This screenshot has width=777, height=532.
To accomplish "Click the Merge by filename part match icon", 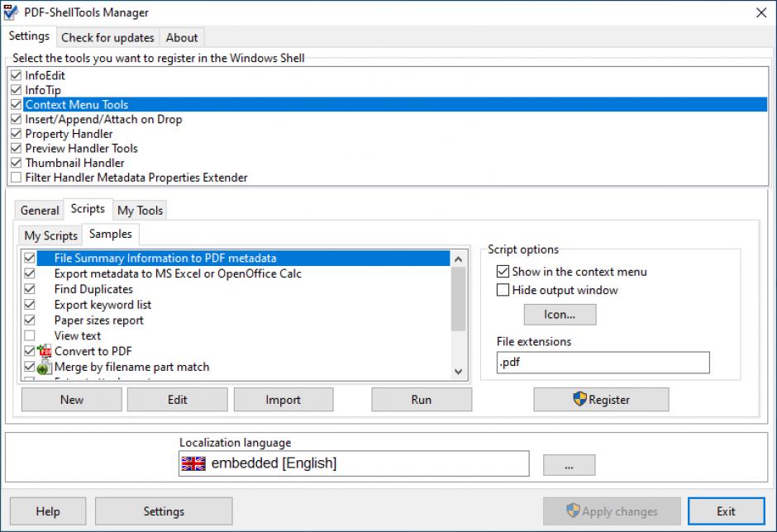I will tap(45, 367).
